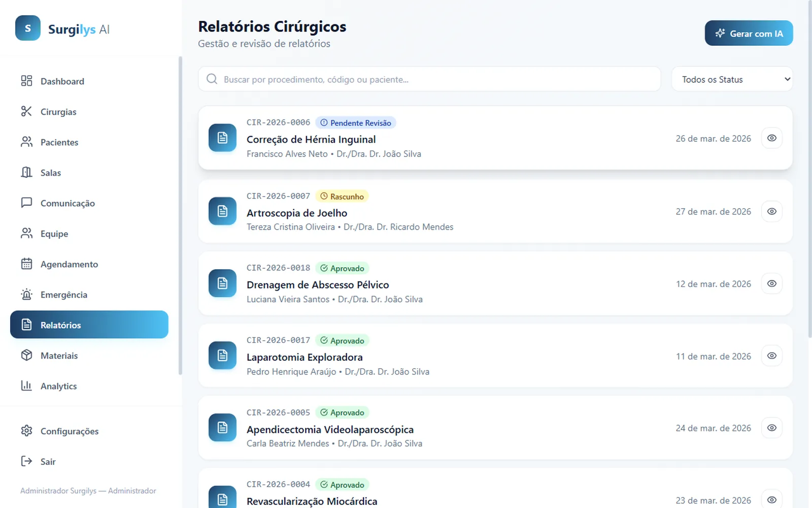Image resolution: width=812 pixels, height=508 pixels.
Task: View report CIR-2026-0017 with eye button
Action: 771,355
